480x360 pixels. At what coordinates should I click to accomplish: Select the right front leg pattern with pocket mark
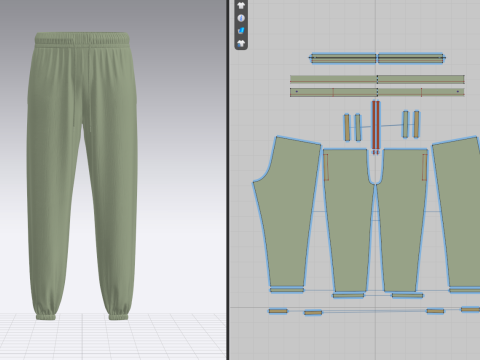click(x=402, y=220)
